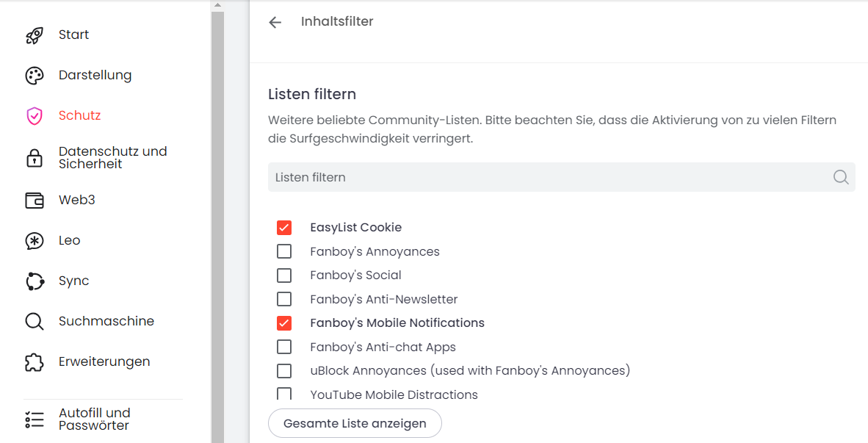The height and width of the screenshot is (443, 868).
Task: Enable Fanboy's Annoyances checkbox
Action: [x=284, y=251]
